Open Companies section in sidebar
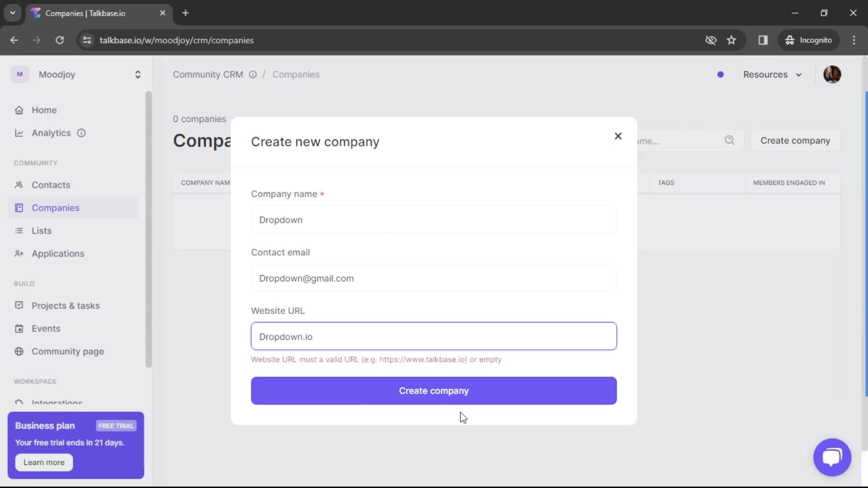Viewport: 868px width, 488px height. 56,207
